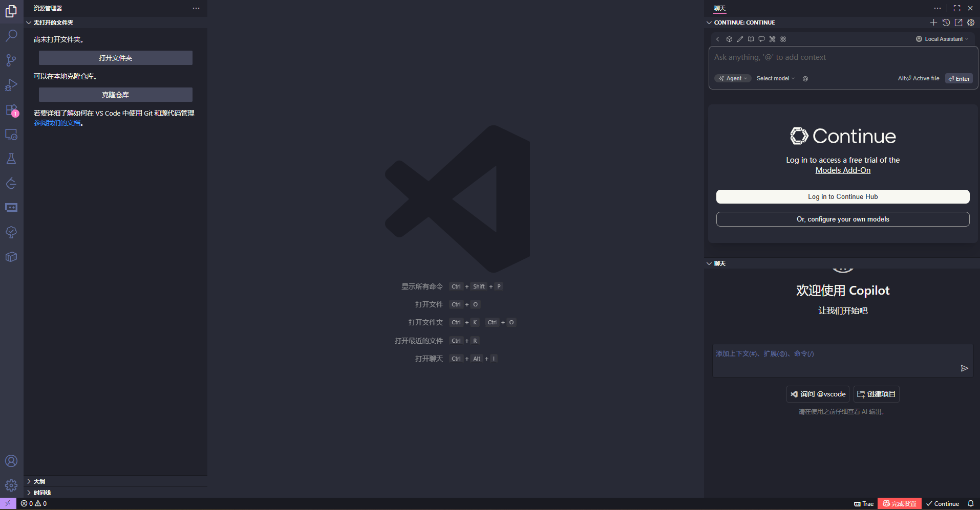Viewport: 980px width, 510px height.
Task: Start a new Continue session with plus icon
Action: point(933,23)
